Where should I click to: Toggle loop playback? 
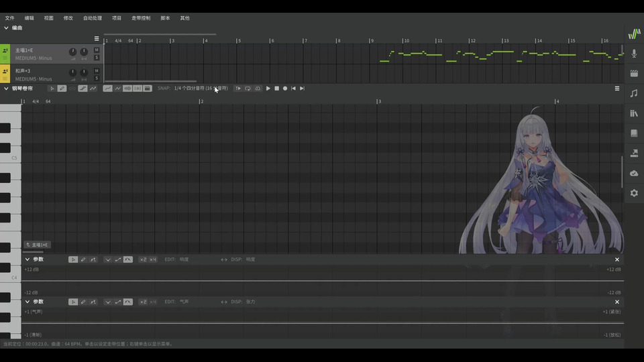(x=248, y=88)
